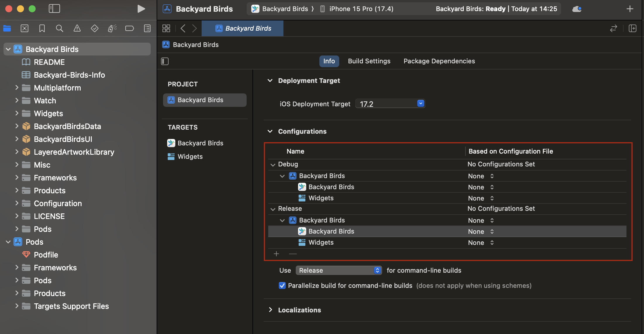Switch to the Info tab
Viewport: 644px width, 334px height.
(329, 61)
